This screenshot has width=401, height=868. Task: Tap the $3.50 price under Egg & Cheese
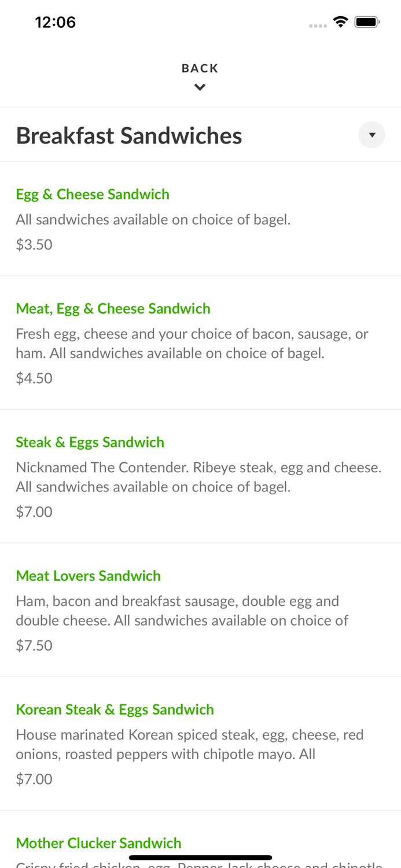(x=34, y=244)
